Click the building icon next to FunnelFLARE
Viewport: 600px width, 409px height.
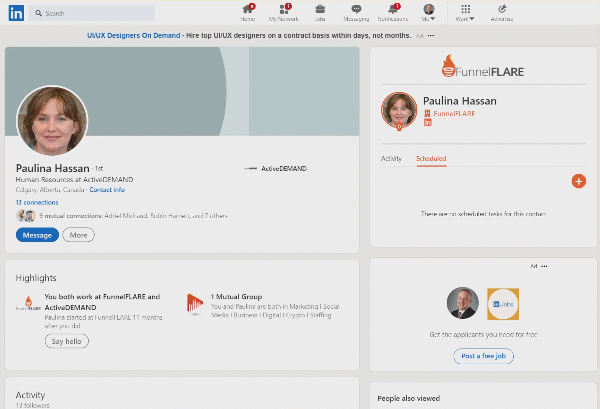(x=427, y=113)
